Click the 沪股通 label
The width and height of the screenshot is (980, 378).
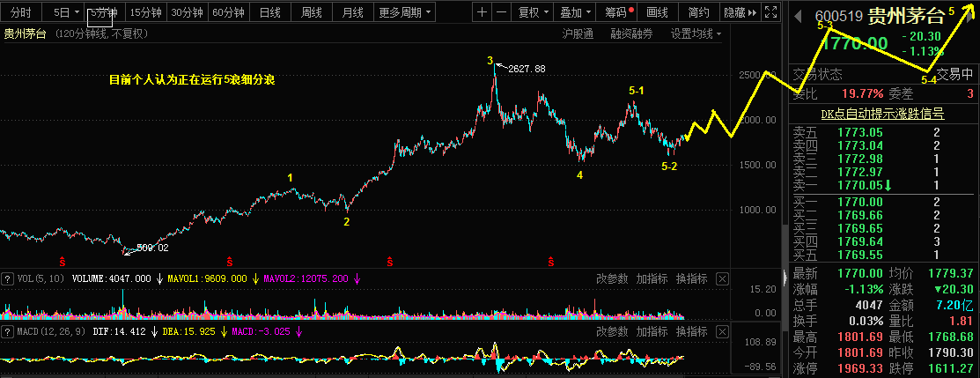point(578,33)
